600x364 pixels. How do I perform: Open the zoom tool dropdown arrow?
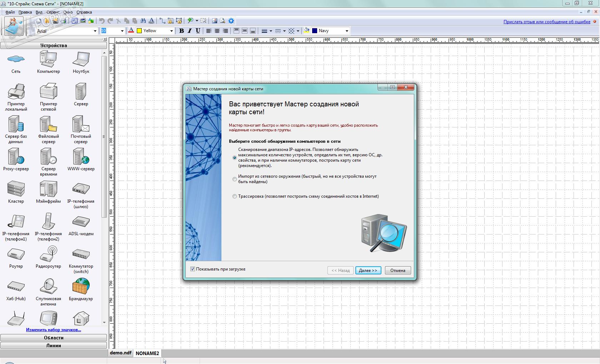click(197, 21)
